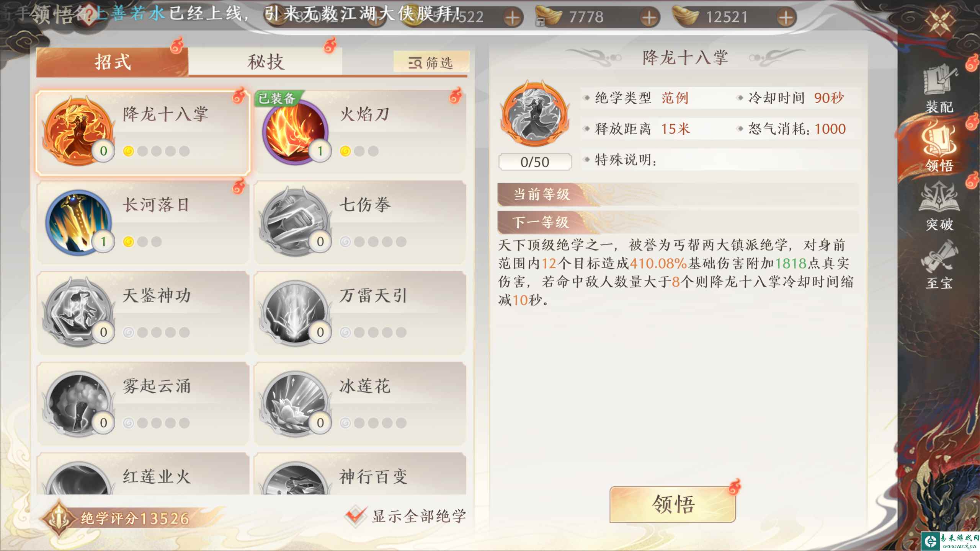The width and height of the screenshot is (980, 551).
Task: Select the 万雷天引 skill card
Action: (360, 313)
